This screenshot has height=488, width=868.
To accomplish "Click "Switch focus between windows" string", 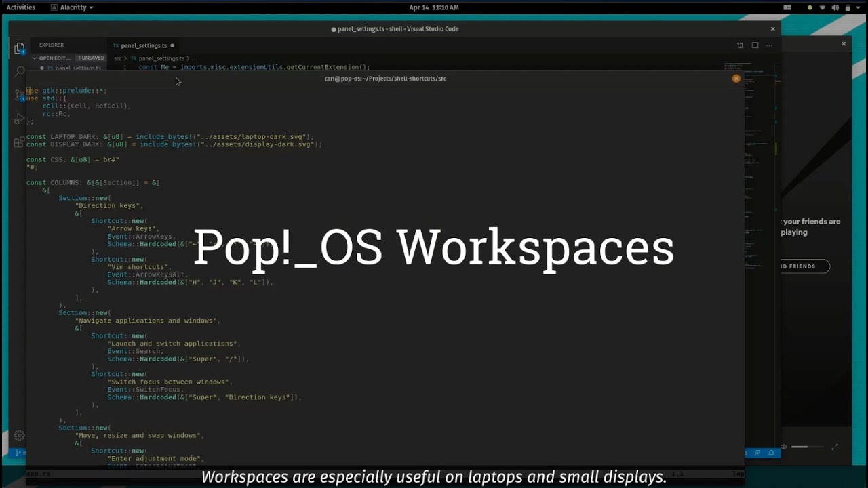I will pos(170,382).
